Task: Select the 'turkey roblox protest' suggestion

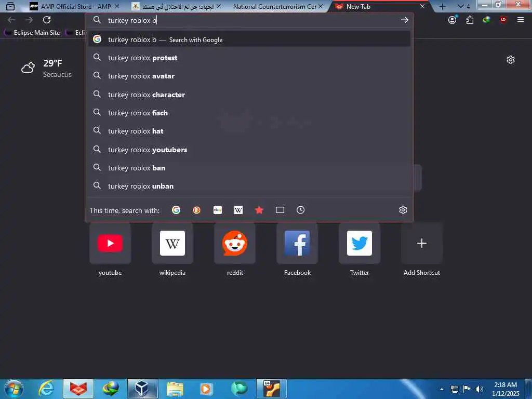Action: (249, 58)
